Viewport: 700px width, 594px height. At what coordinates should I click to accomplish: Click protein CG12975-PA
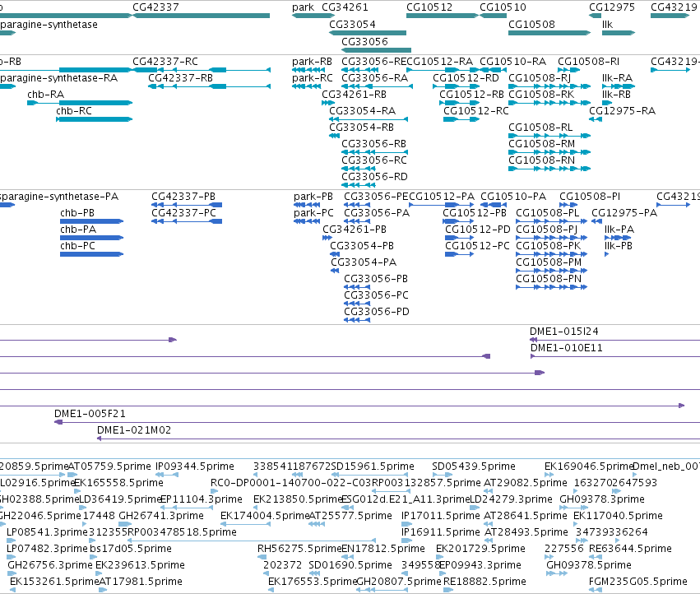coord(624,213)
